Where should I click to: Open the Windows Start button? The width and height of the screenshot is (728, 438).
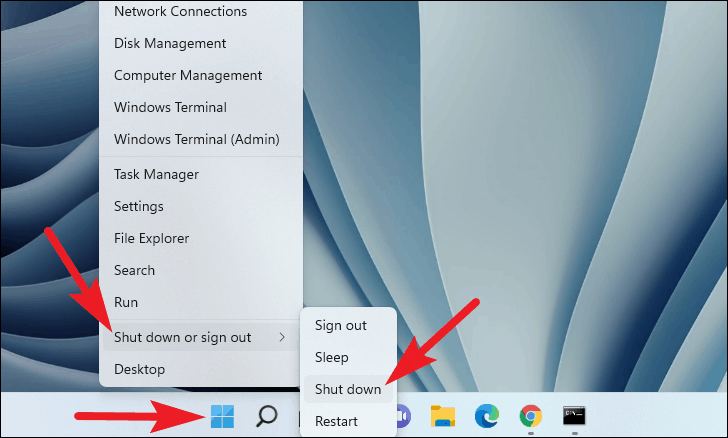222,416
